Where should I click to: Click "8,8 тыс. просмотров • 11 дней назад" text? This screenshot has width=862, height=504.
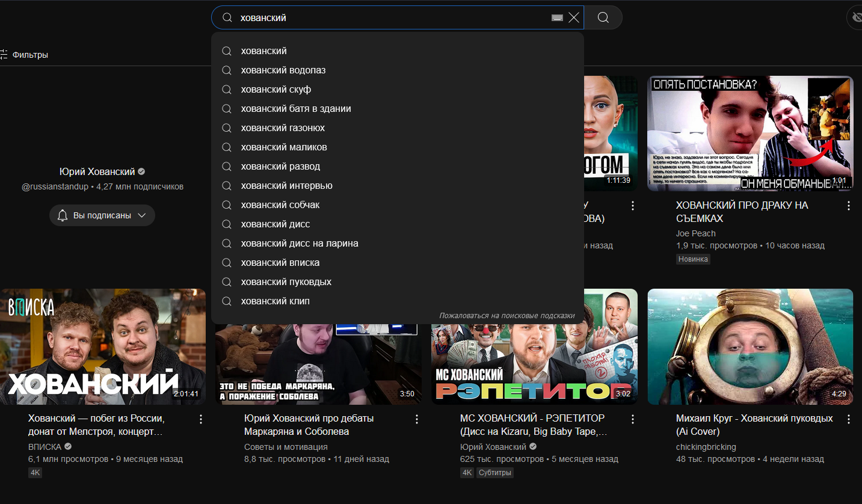316,459
